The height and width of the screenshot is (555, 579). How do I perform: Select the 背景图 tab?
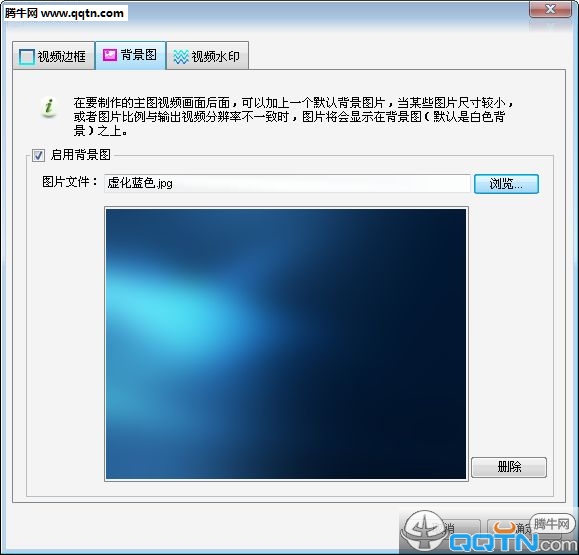[130, 55]
